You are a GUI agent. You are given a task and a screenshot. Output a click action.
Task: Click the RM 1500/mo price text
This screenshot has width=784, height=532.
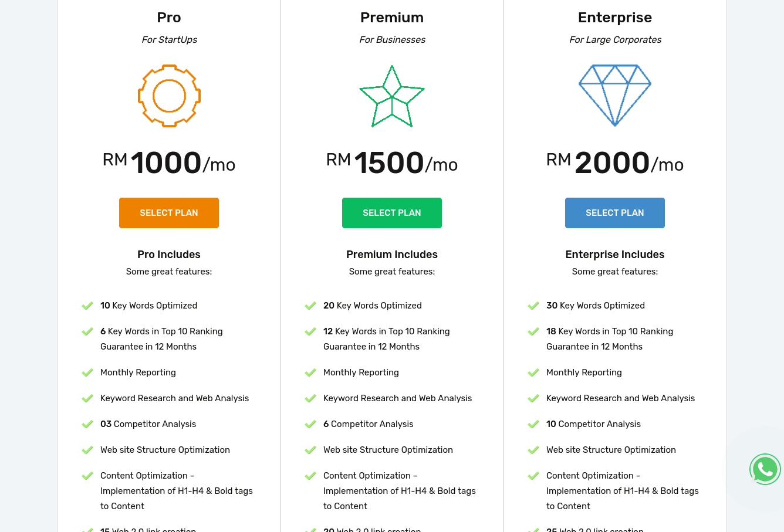392,162
